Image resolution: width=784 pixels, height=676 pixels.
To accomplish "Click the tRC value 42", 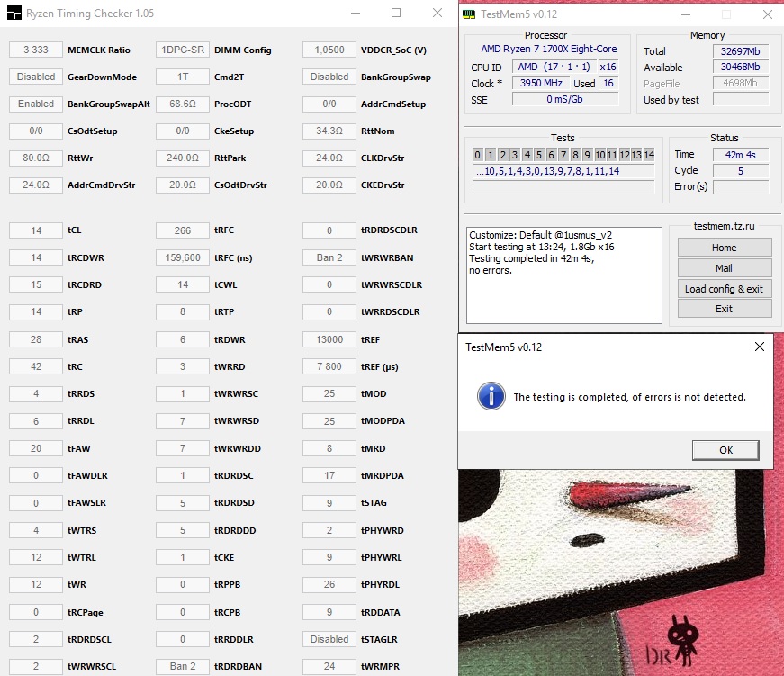I will point(36,366).
